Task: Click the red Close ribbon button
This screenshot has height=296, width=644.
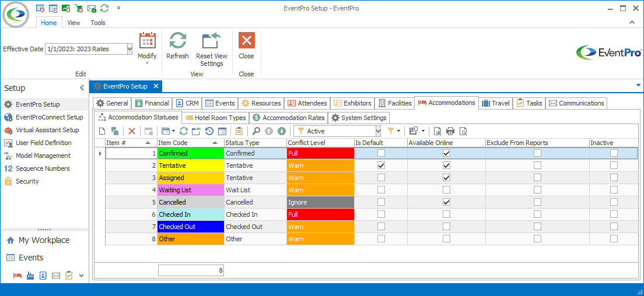Action: 246,46
